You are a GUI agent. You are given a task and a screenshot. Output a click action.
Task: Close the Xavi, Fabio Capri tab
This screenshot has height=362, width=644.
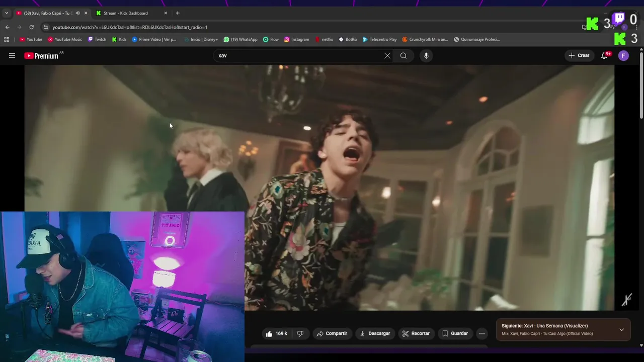click(x=86, y=13)
